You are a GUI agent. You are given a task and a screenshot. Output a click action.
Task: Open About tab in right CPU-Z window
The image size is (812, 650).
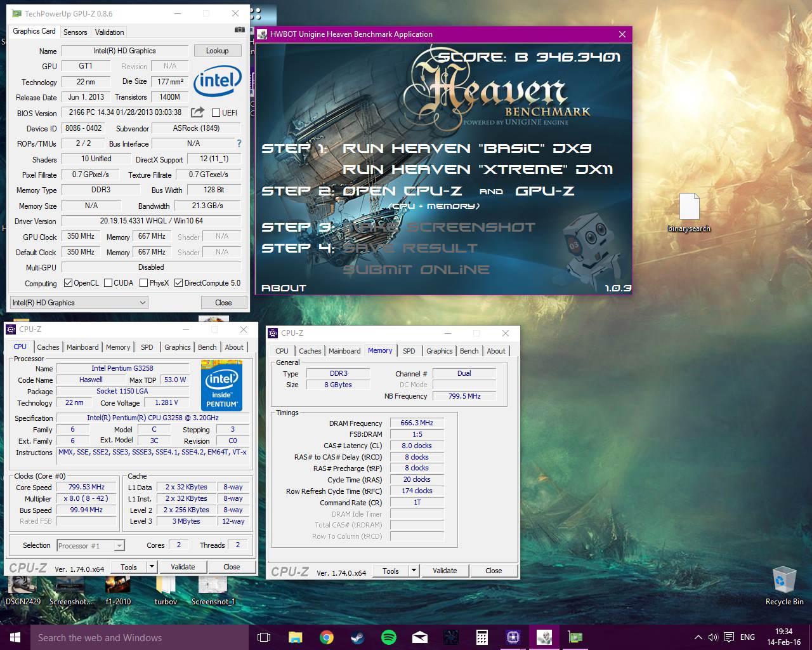click(x=496, y=351)
